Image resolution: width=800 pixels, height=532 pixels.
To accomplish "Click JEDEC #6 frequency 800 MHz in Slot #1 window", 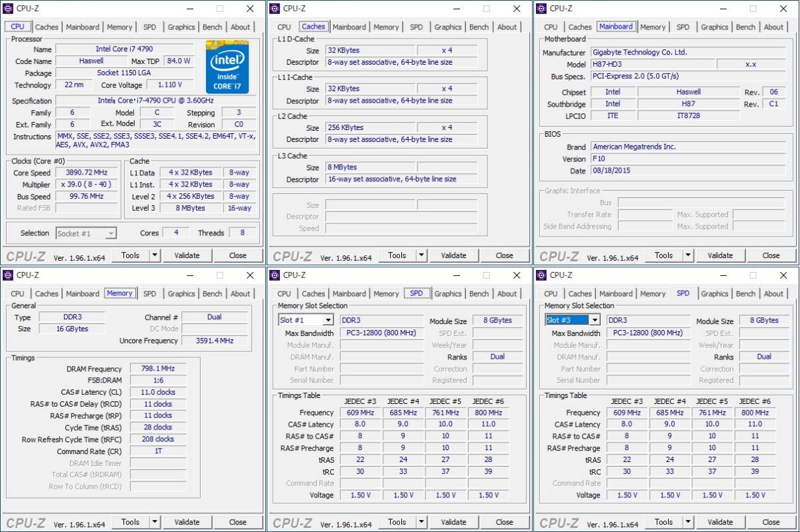I will [489, 413].
